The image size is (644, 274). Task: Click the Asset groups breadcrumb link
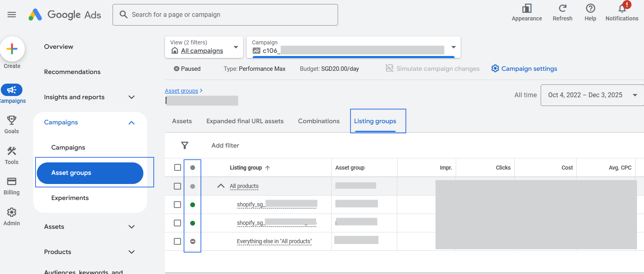(x=181, y=91)
